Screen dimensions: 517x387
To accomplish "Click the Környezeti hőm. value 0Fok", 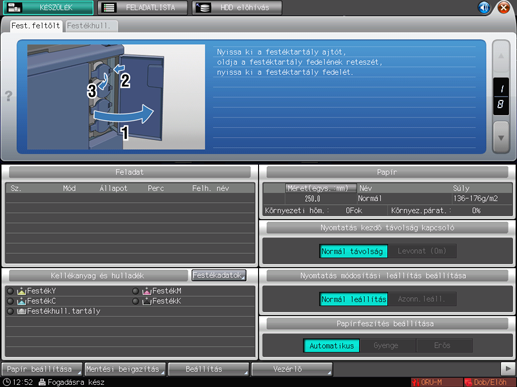I will tap(354, 211).
